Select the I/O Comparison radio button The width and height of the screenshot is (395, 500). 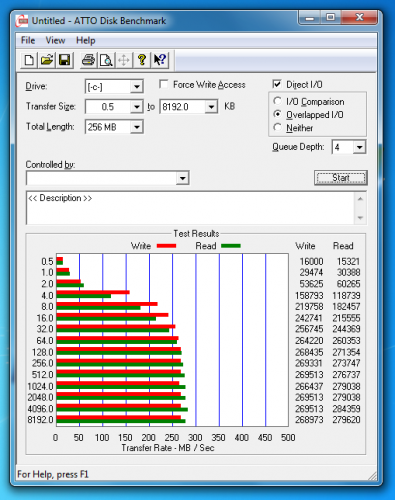pos(277,101)
